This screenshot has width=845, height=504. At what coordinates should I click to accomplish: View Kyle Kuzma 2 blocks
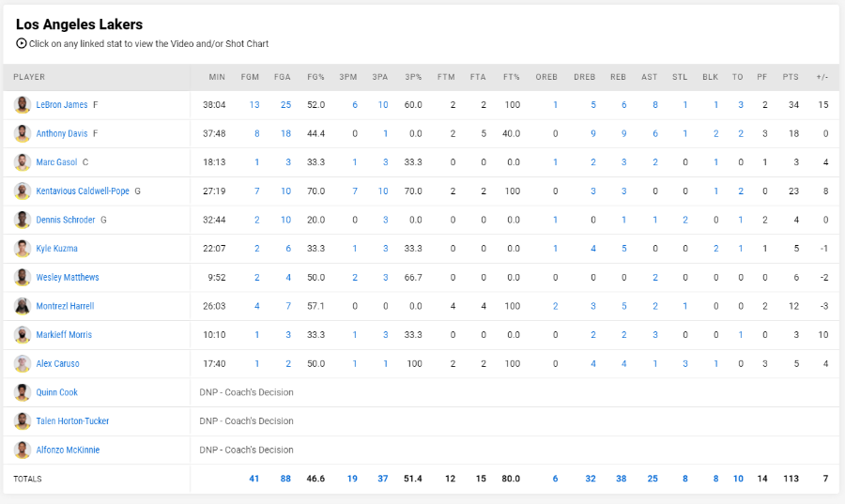(716, 248)
